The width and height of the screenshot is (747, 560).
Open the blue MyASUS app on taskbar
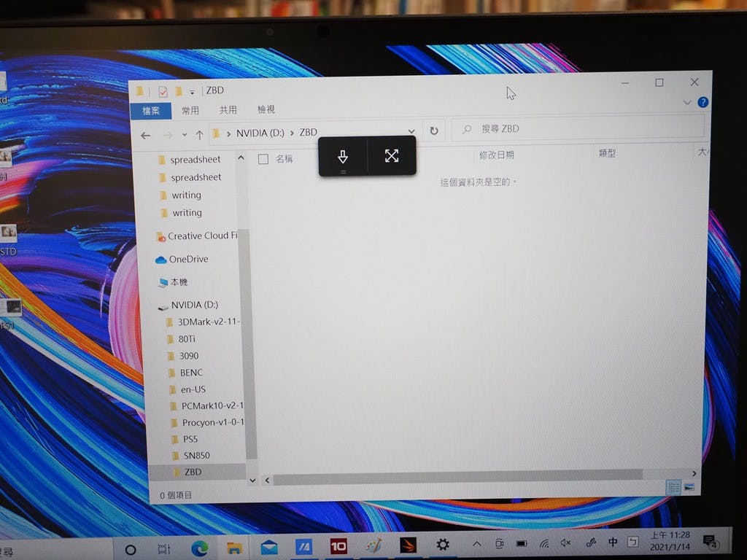pos(304,547)
